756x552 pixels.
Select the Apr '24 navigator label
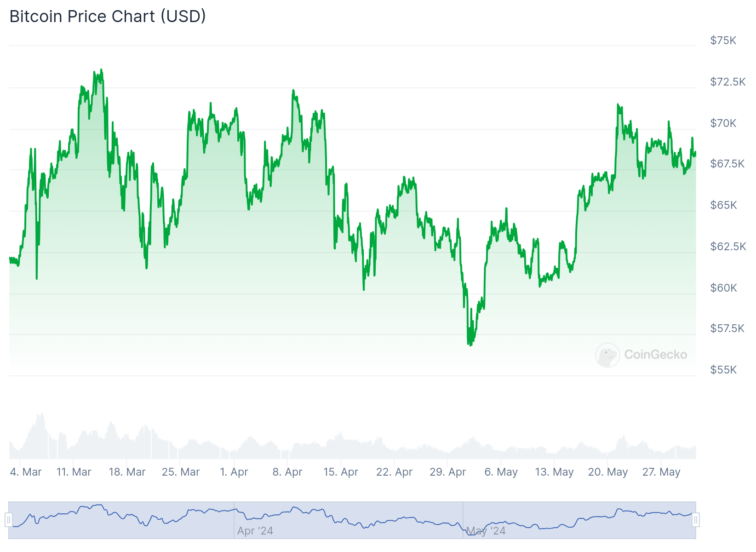point(255,531)
